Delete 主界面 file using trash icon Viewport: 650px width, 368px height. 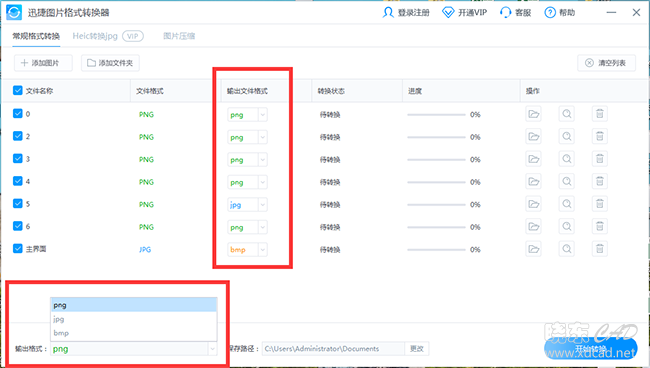(x=599, y=249)
